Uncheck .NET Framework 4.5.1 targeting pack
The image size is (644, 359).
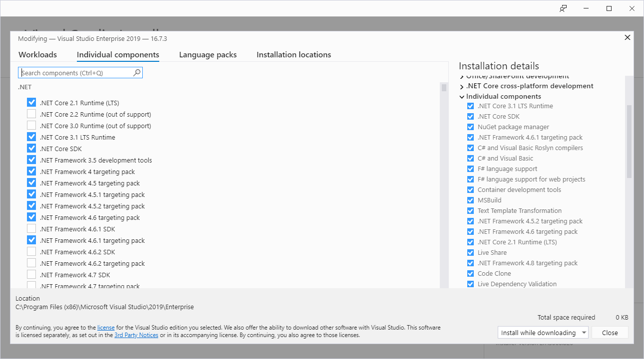coord(31,194)
